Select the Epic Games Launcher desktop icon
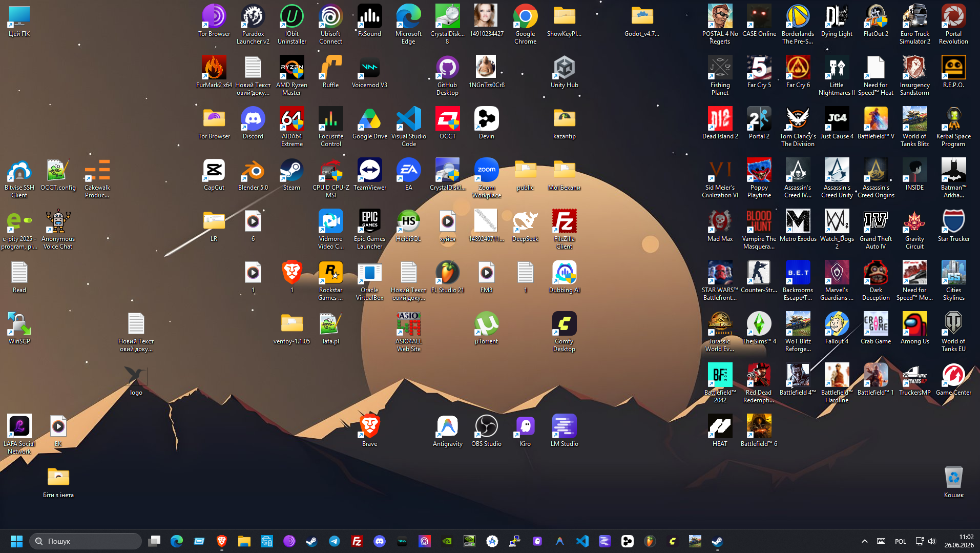This screenshot has width=980, height=553. click(x=370, y=229)
